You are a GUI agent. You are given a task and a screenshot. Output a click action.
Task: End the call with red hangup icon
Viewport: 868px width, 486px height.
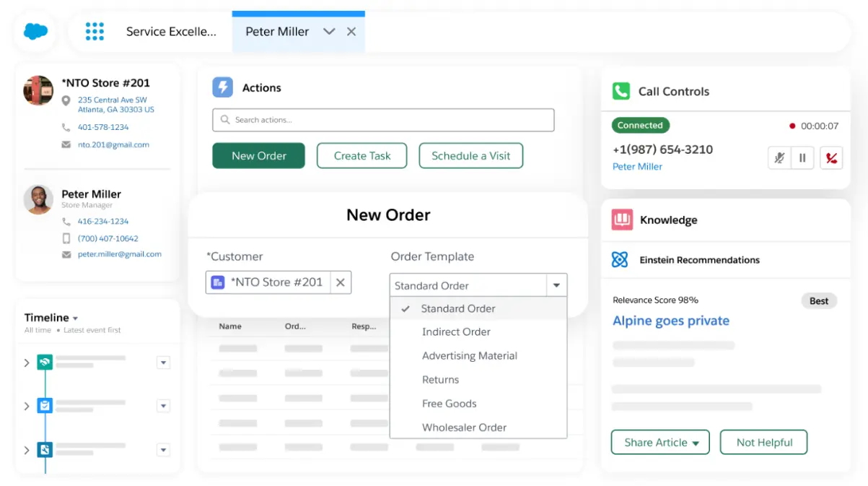coord(831,158)
